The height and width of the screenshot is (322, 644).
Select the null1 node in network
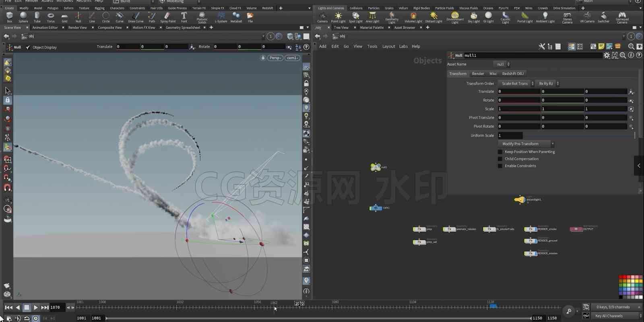[x=376, y=167]
